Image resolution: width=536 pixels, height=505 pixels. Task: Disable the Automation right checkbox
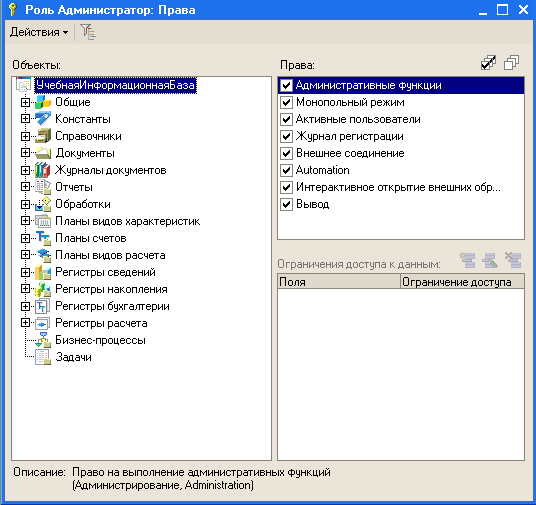(x=286, y=170)
